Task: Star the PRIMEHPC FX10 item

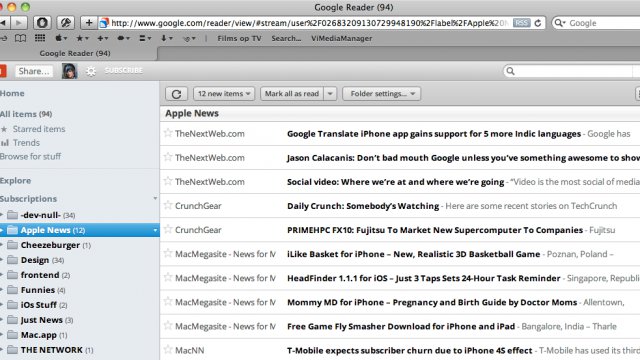Action: point(168,229)
